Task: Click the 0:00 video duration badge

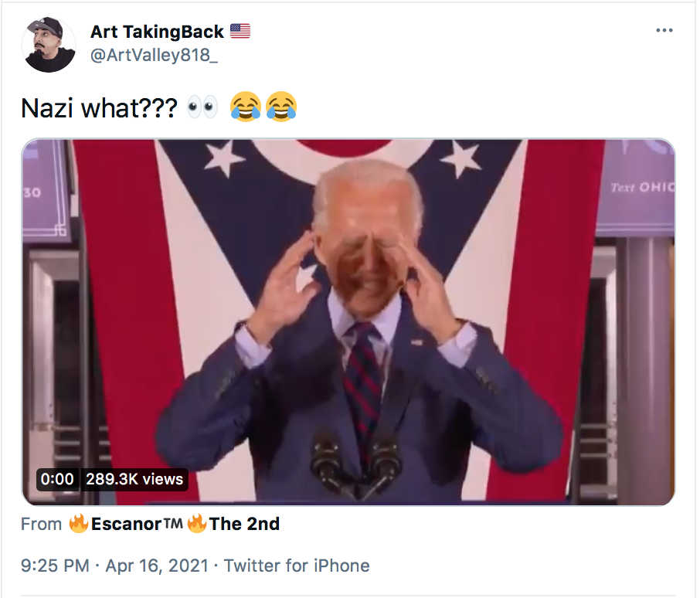Action: tap(57, 479)
